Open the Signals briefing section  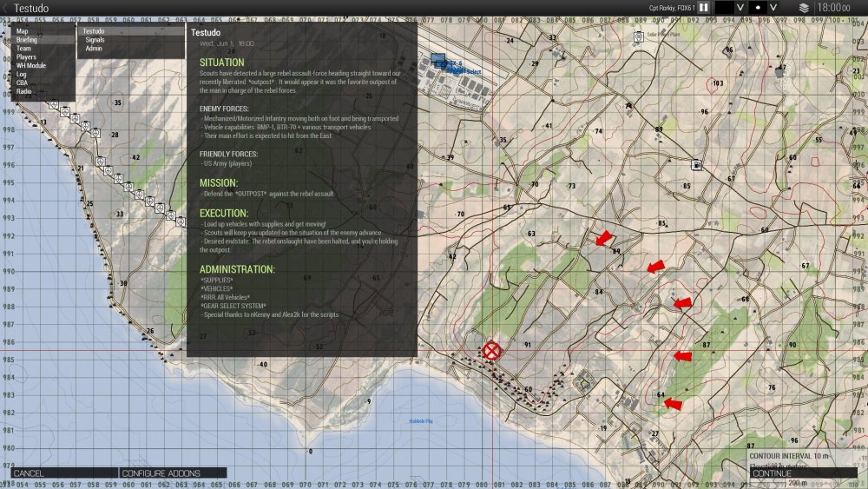click(95, 40)
